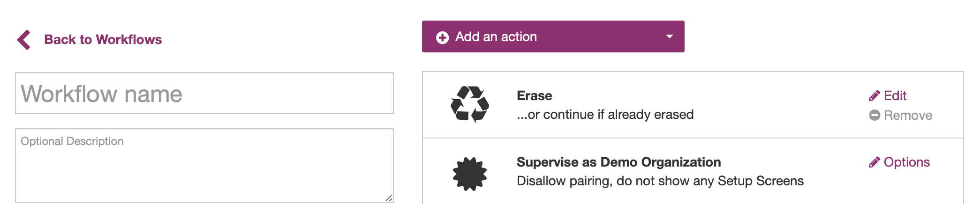Click the Supervise as Demo Organization title
This screenshot has height=204, width=980.
click(618, 162)
